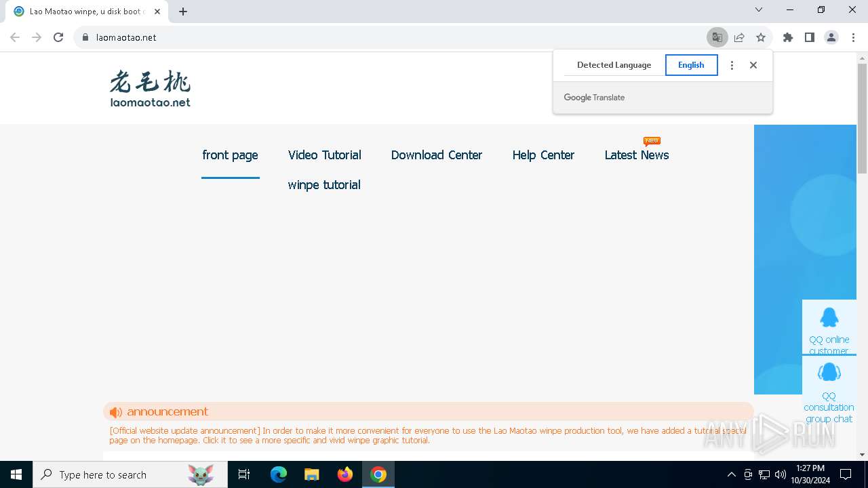Click the scrollbar up arrow

862,58
